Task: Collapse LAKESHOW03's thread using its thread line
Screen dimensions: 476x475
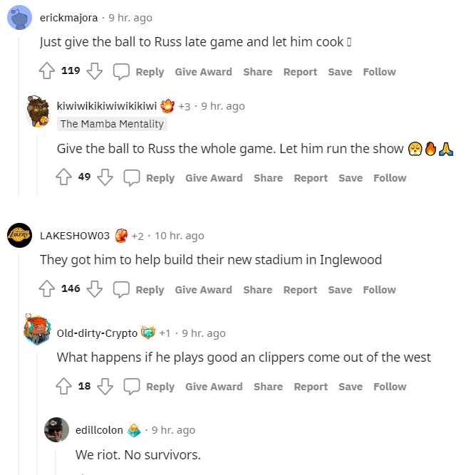Action: click(x=19, y=365)
